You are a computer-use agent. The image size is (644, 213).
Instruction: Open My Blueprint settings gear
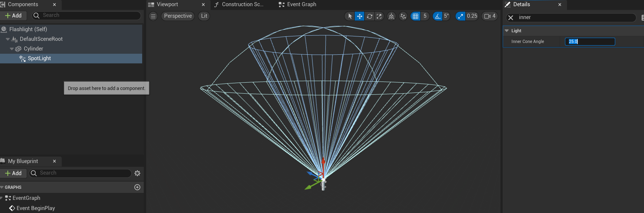pyautogui.click(x=137, y=173)
